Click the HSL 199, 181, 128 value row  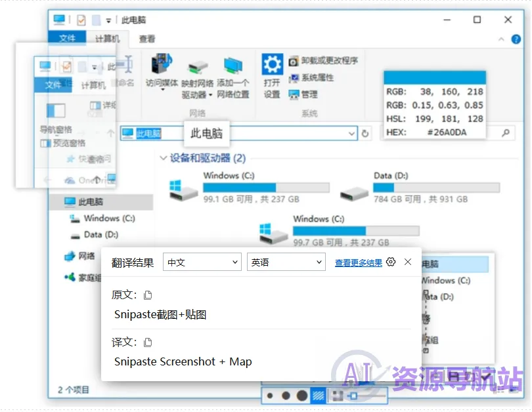[x=435, y=119]
